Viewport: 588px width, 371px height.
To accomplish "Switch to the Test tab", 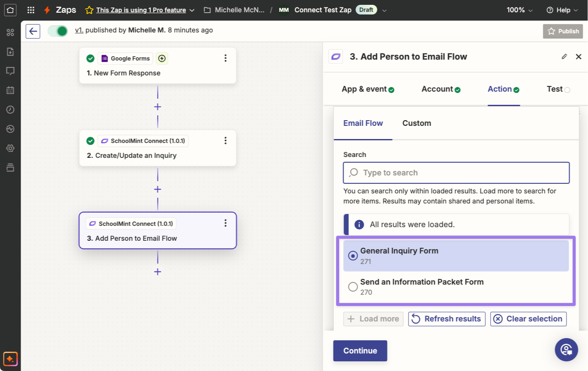I will coord(558,89).
